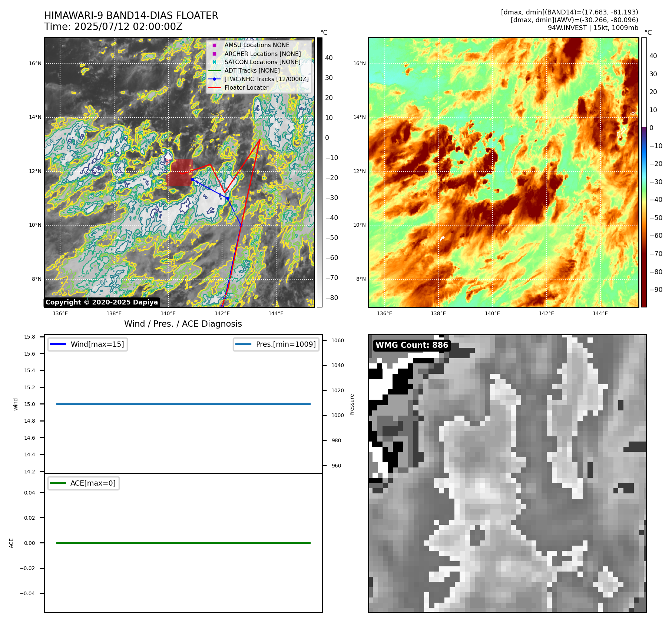The height and width of the screenshot is (626, 672).
Task: Click the ACE[max=0] legend
Action: point(83,483)
